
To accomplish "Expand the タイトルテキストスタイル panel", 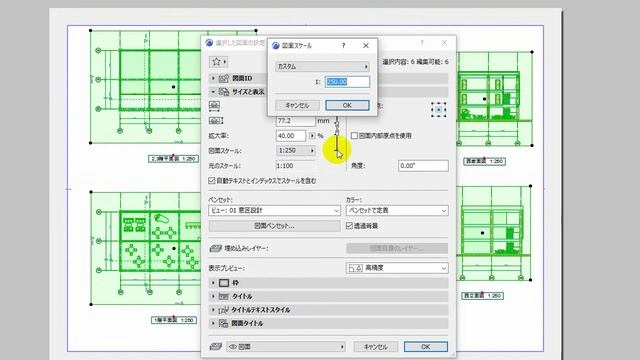I will 213,310.
